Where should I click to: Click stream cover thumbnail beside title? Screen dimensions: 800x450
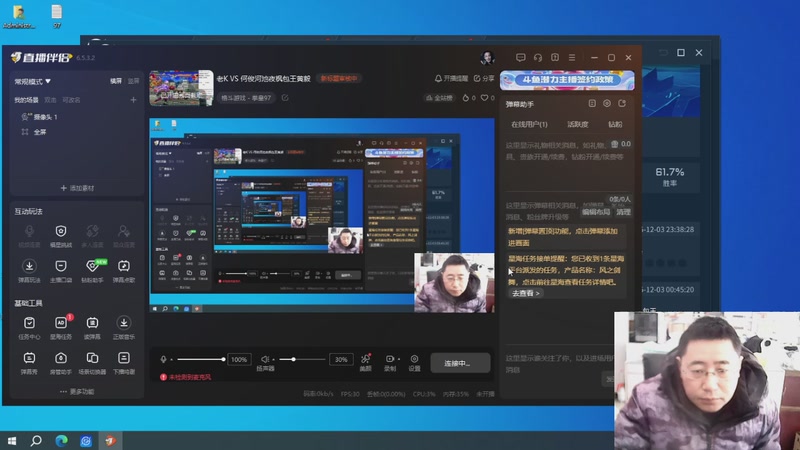pyautogui.click(x=181, y=88)
